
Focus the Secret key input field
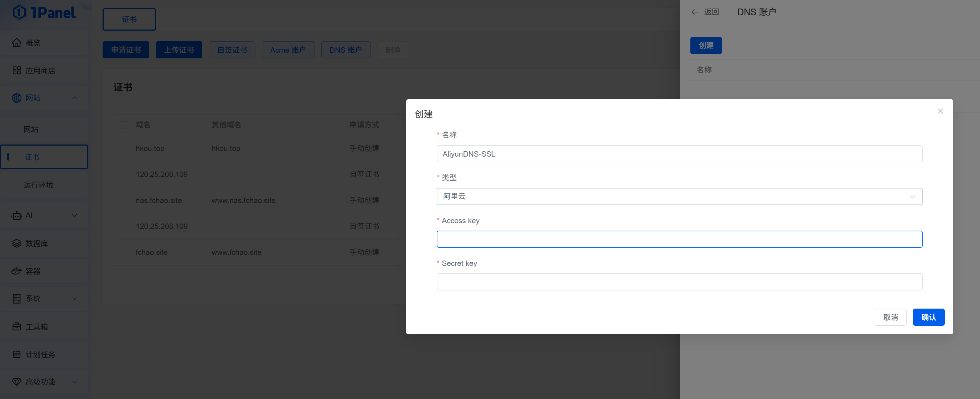tap(679, 282)
